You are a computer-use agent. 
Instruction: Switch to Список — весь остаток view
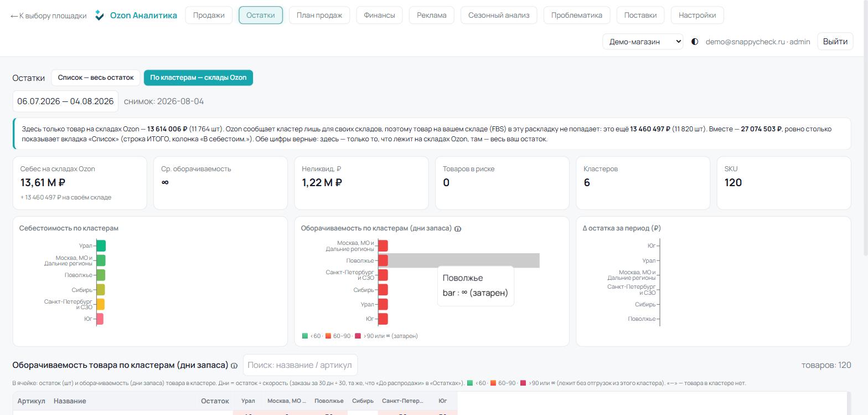coord(96,78)
